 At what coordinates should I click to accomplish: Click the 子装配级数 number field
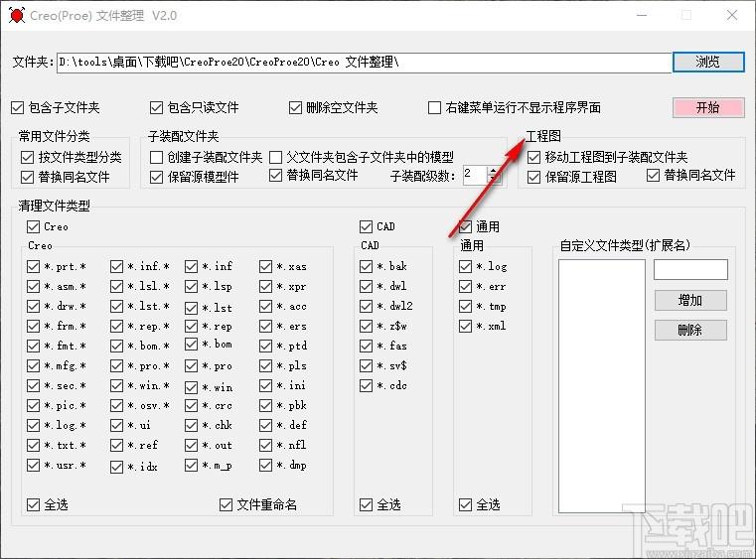(x=475, y=176)
